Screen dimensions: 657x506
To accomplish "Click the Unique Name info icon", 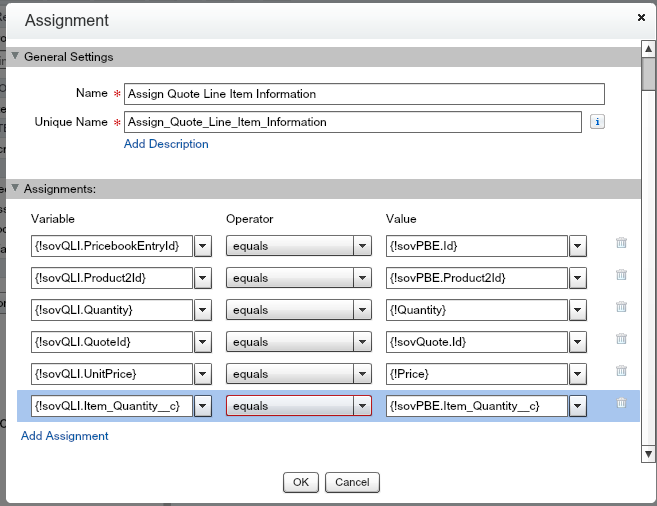I will click(x=598, y=122).
